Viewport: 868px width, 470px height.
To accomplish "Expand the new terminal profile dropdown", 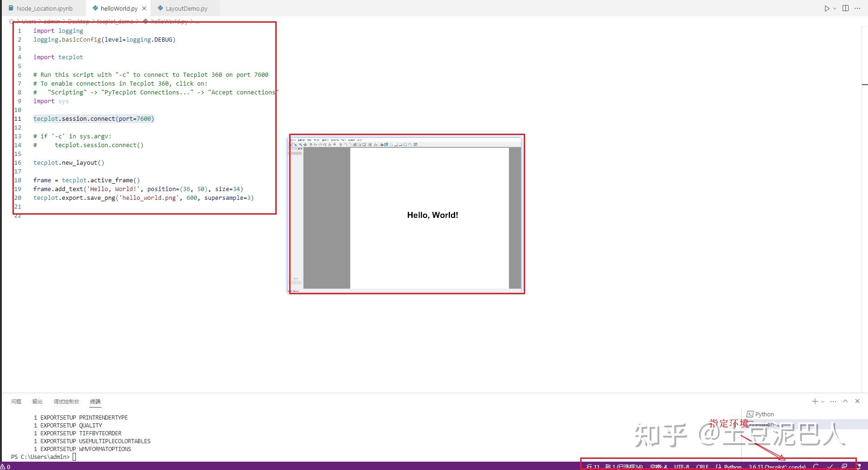I will (x=823, y=402).
